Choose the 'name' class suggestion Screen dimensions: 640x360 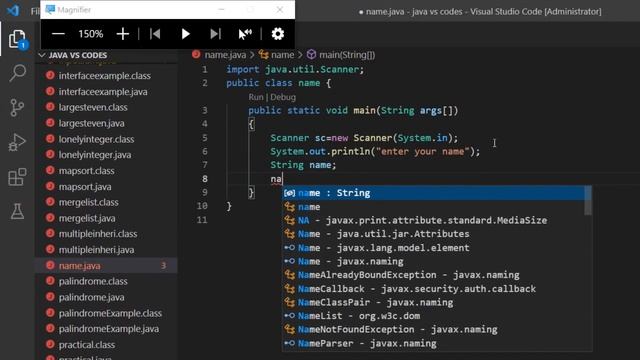pyautogui.click(x=433, y=207)
